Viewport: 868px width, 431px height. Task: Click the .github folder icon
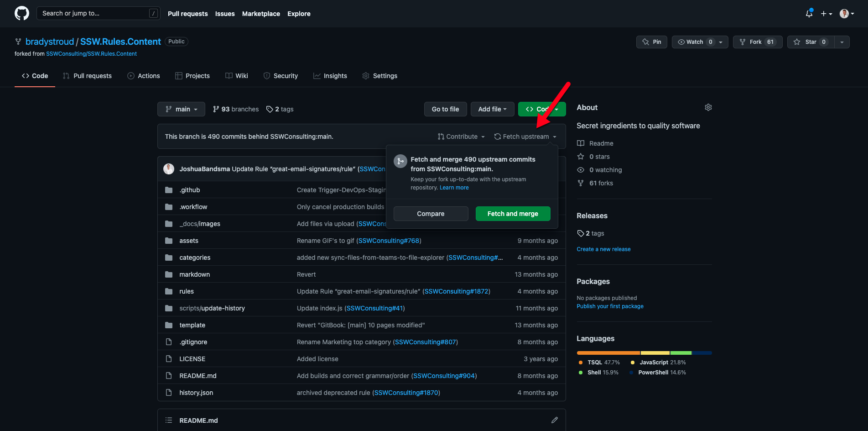click(169, 190)
